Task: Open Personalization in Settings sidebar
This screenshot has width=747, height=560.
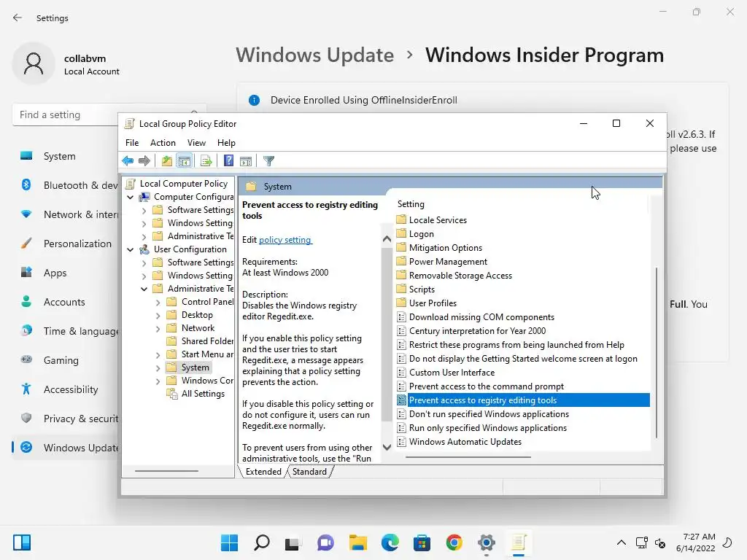Action: [77, 244]
